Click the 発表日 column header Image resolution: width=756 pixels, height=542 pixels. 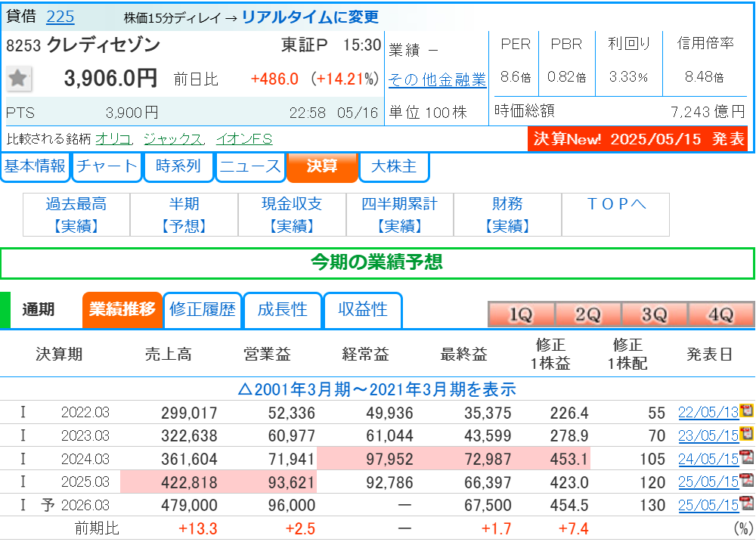pyautogui.click(x=709, y=355)
